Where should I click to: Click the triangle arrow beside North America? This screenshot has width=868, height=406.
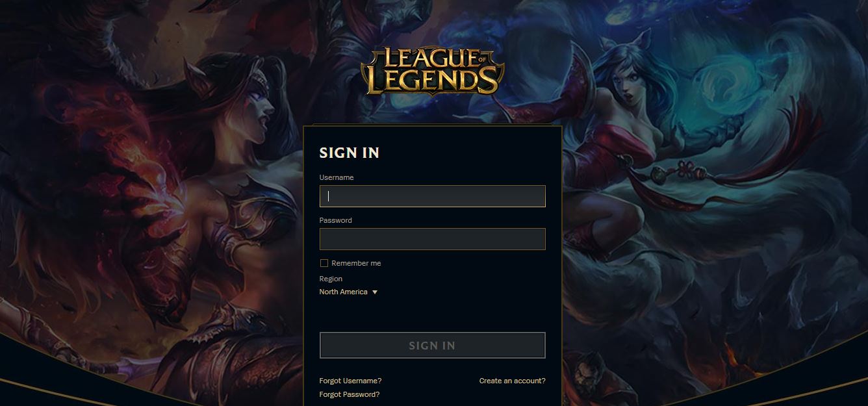[x=374, y=292]
